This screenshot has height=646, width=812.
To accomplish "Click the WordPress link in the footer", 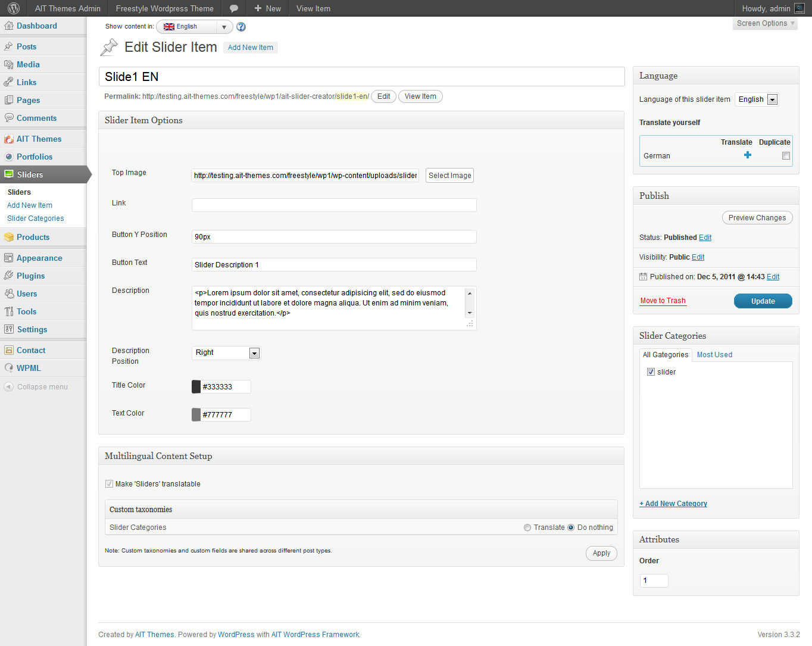I will (236, 635).
